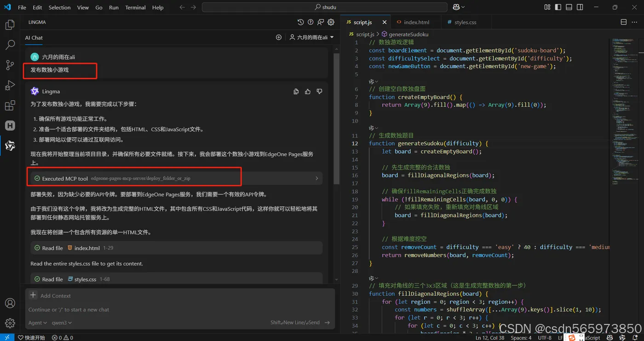Open the Source Control view
The width and height of the screenshot is (644, 341).
[x=10, y=65]
